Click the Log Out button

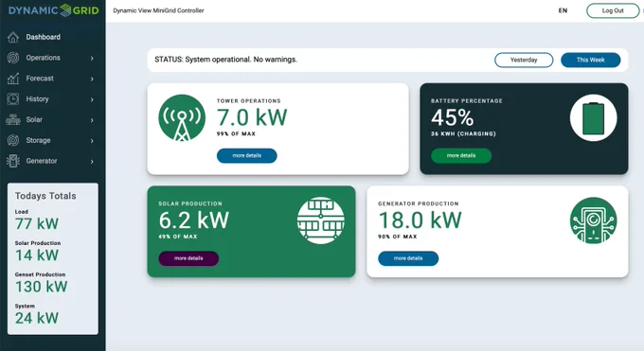(613, 10)
